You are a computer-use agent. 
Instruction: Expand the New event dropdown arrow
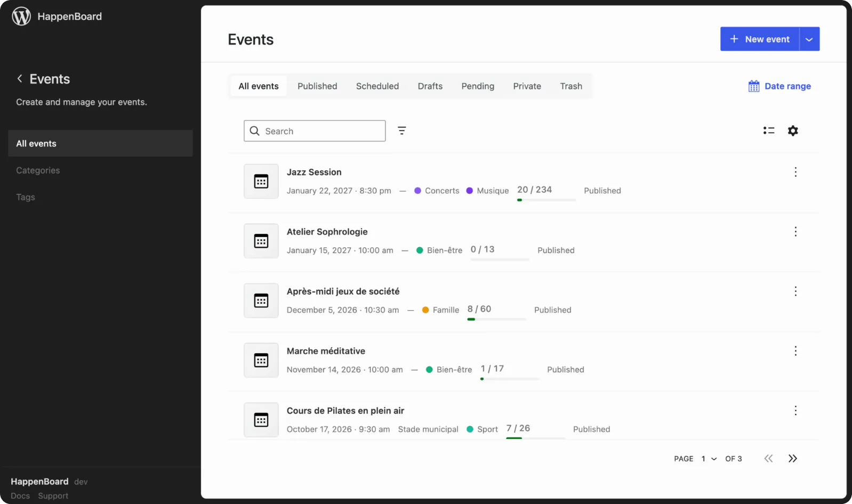(x=809, y=39)
